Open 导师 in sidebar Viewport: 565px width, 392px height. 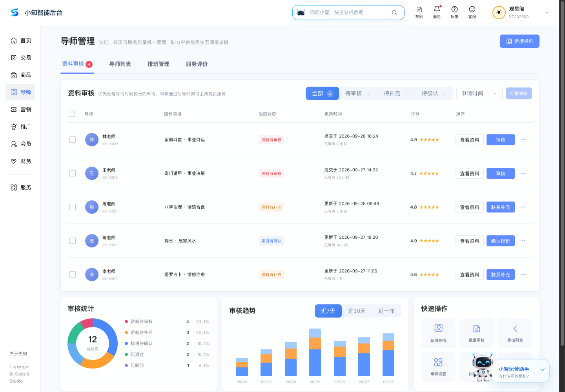coord(20,92)
